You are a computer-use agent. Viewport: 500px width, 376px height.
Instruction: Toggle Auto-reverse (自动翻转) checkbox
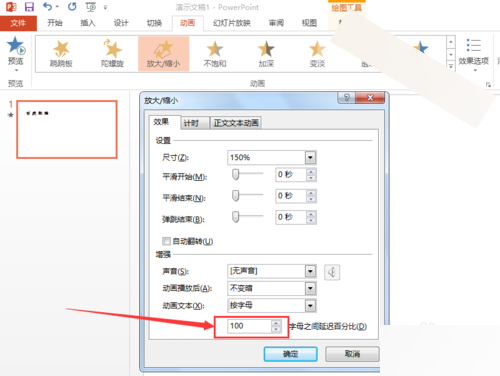pyautogui.click(x=166, y=241)
